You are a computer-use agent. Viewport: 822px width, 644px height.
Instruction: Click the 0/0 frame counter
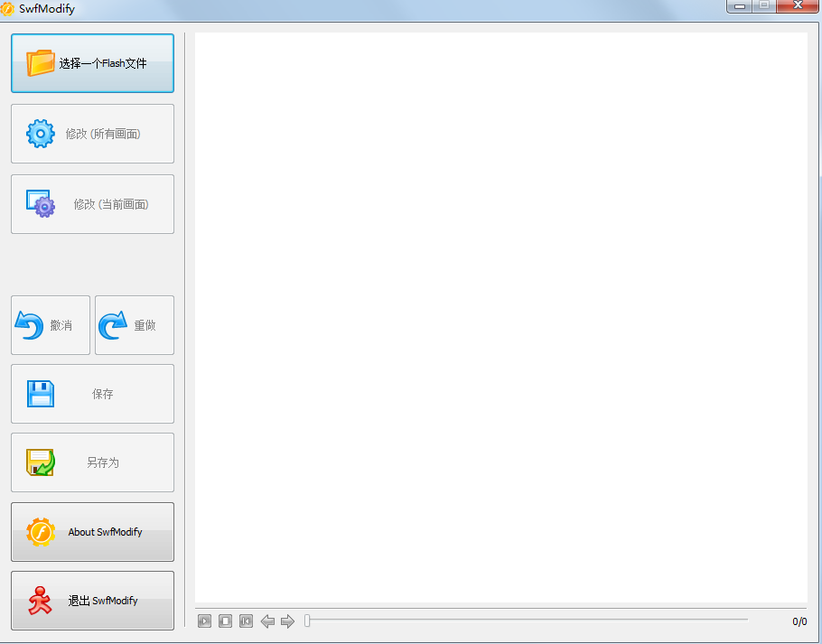tap(799, 621)
